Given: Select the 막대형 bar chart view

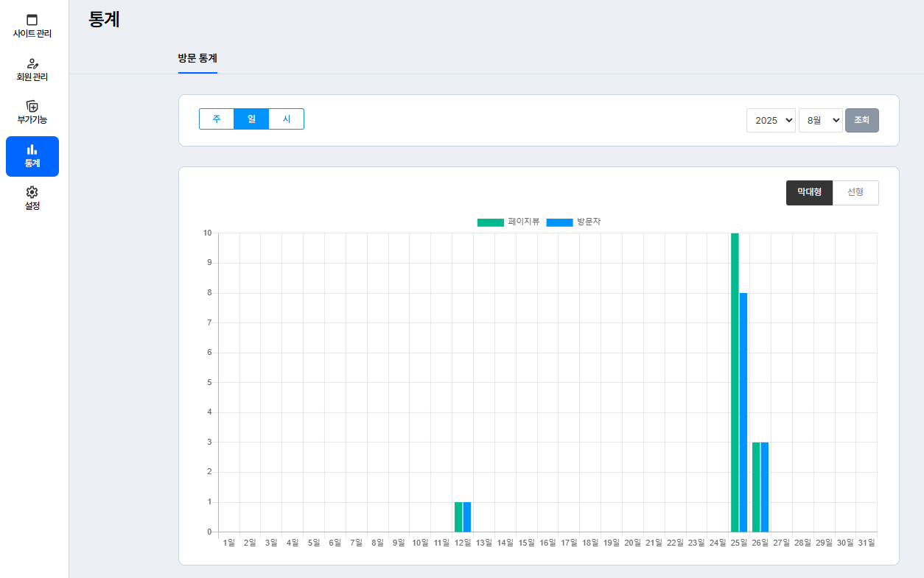Looking at the screenshot, I should [x=809, y=193].
